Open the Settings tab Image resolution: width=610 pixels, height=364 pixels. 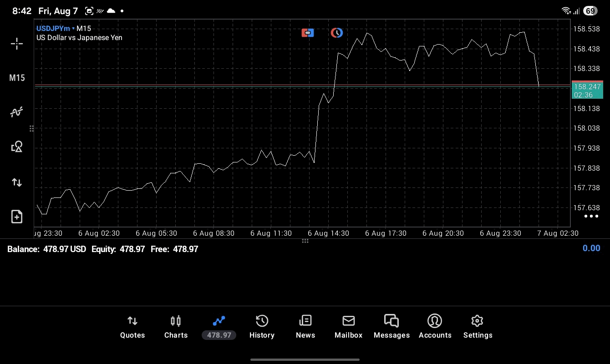click(478, 327)
